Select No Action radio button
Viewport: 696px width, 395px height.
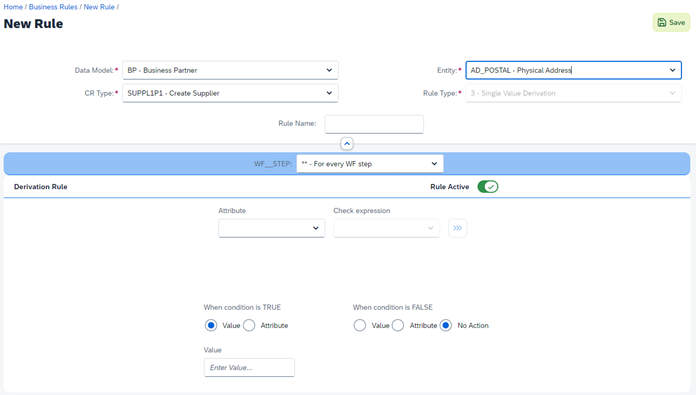click(x=446, y=325)
